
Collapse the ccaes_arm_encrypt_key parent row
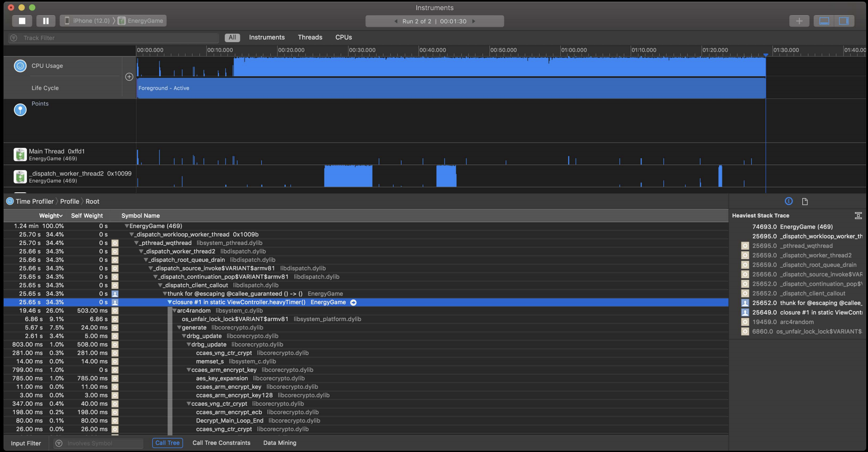pyautogui.click(x=189, y=370)
